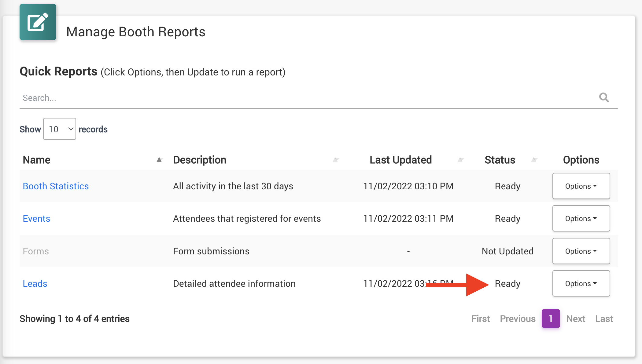Click the disabled Forms report name
The height and width of the screenshot is (364, 642).
click(36, 251)
